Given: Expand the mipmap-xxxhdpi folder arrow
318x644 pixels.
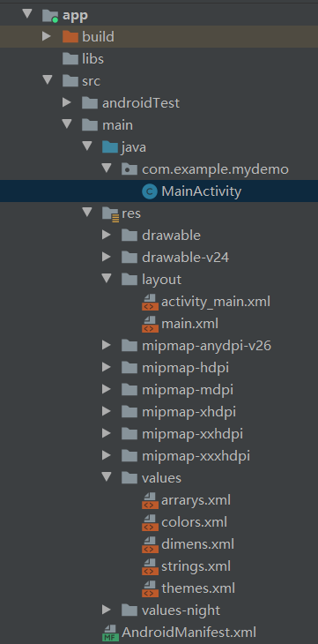Looking at the screenshot, I should pyautogui.click(x=107, y=455).
